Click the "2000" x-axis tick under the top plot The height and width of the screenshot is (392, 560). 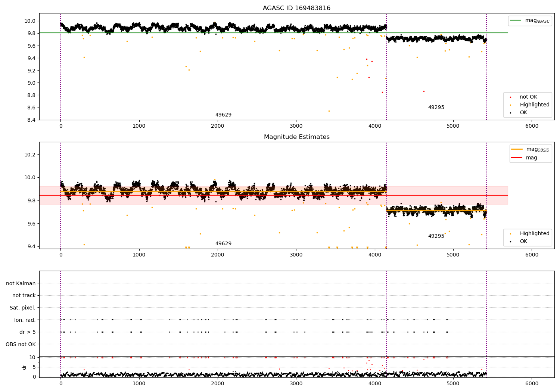[x=218, y=126]
